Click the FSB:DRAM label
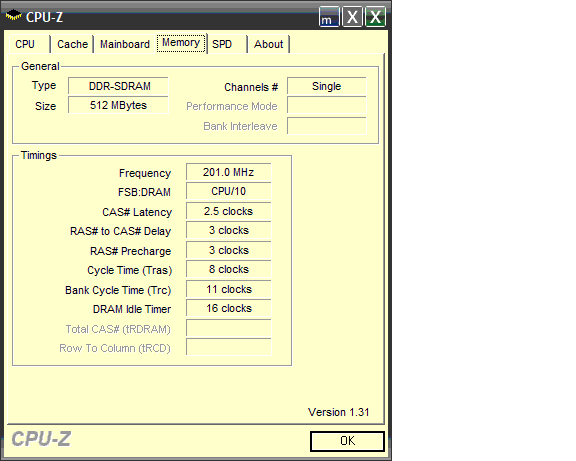576x461 pixels. coord(144,192)
